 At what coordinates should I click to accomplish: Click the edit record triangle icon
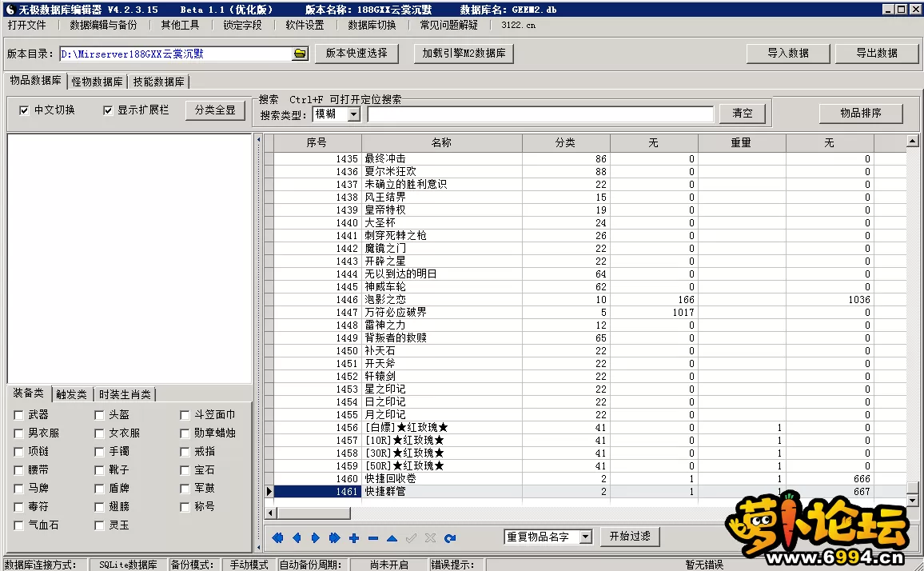click(x=392, y=537)
